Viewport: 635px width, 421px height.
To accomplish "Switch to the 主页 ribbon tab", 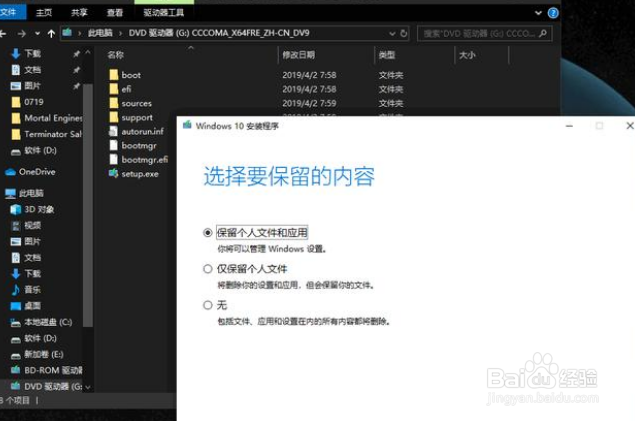I will (44, 13).
